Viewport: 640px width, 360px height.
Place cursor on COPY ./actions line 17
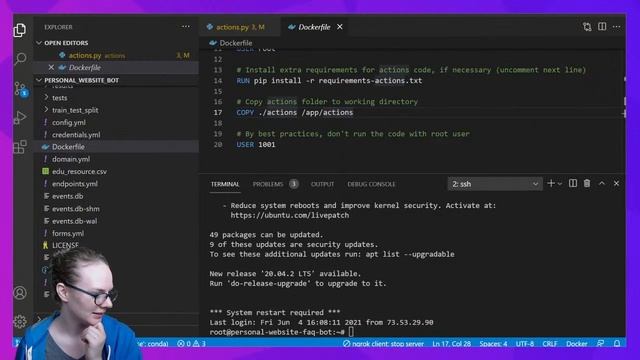(295, 112)
